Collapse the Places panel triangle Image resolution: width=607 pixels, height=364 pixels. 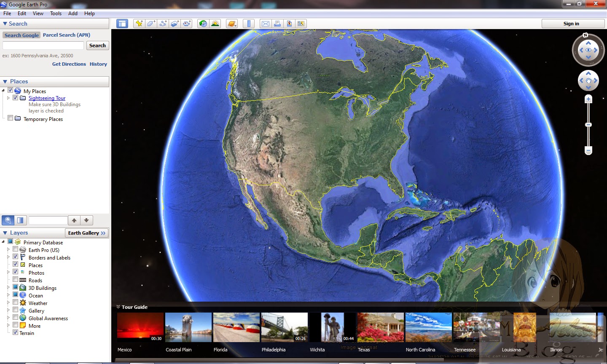(x=5, y=82)
